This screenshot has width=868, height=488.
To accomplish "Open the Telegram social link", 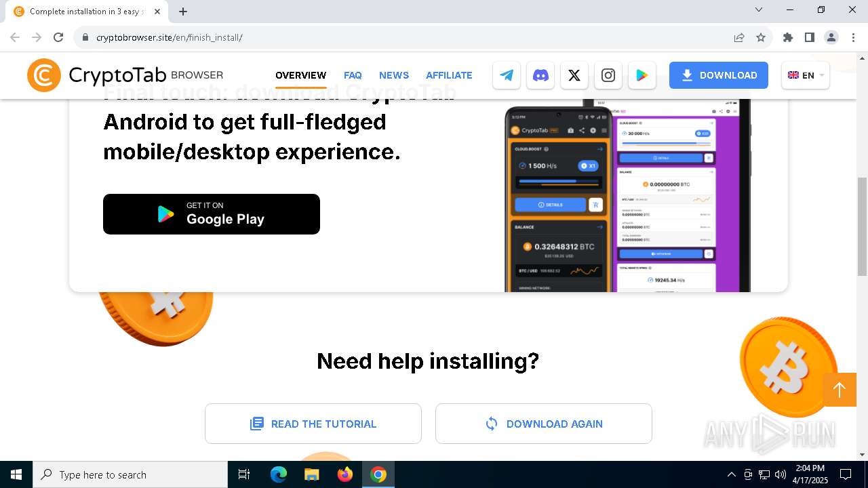I will click(507, 75).
